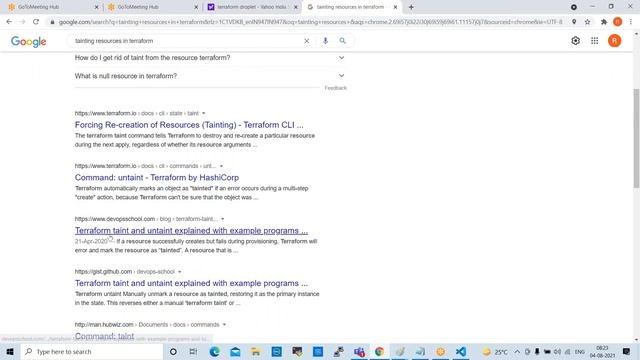Click the Feedback link
The width and height of the screenshot is (640, 360).
[336, 88]
